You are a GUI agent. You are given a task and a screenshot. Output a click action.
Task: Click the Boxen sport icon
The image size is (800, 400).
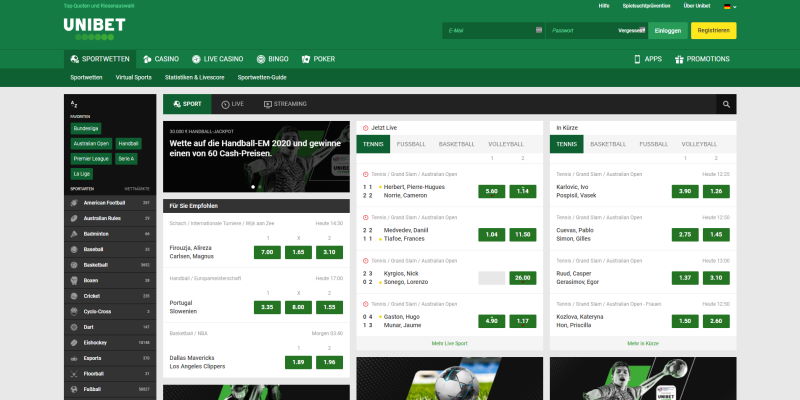click(74, 281)
